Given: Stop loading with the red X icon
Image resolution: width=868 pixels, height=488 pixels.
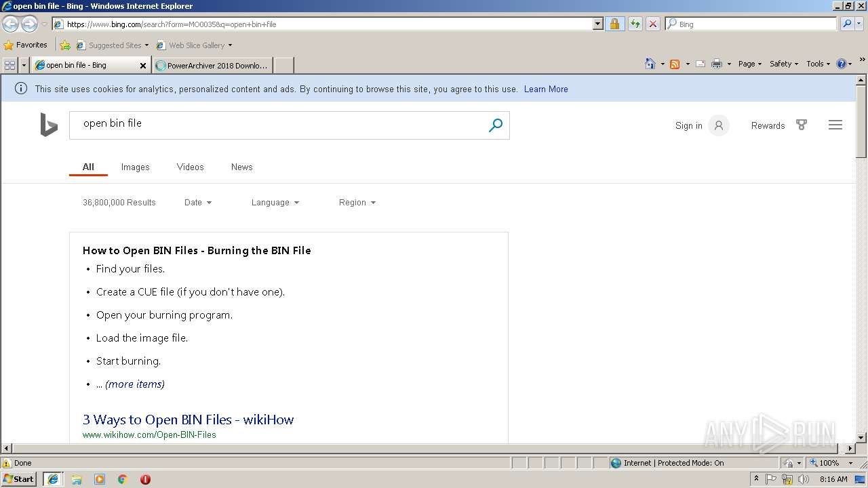Looking at the screenshot, I should pyautogui.click(x=652, y=24).
